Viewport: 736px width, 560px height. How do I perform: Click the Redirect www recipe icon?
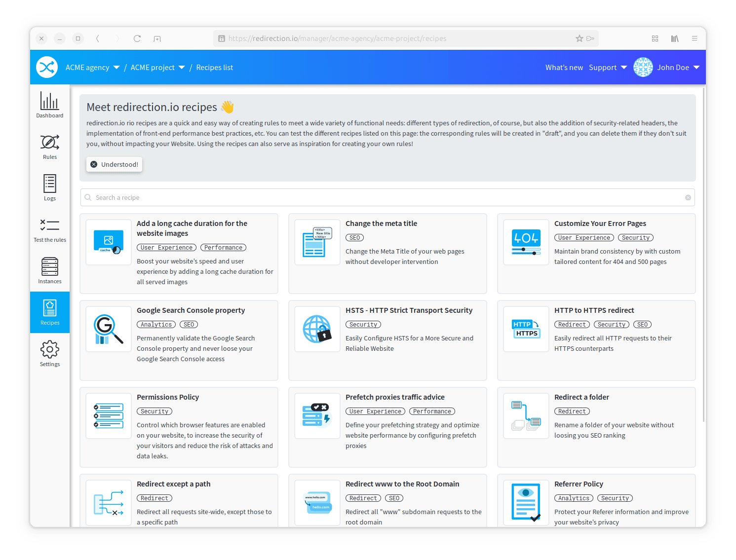pos(317,503)
